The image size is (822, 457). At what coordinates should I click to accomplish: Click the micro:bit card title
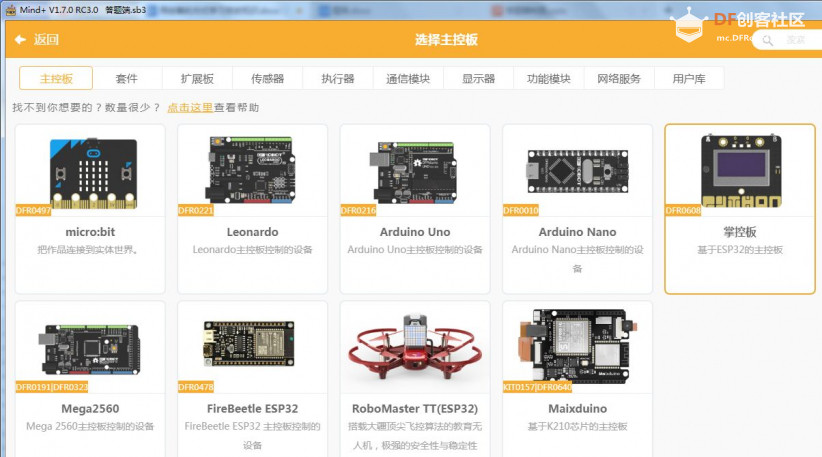point(90,232)
